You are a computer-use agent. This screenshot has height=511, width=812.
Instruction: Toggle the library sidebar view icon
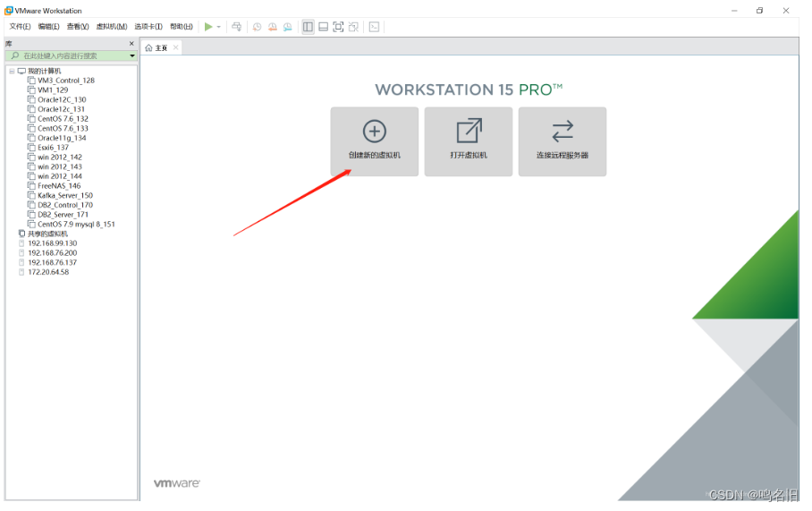(309, 27)
